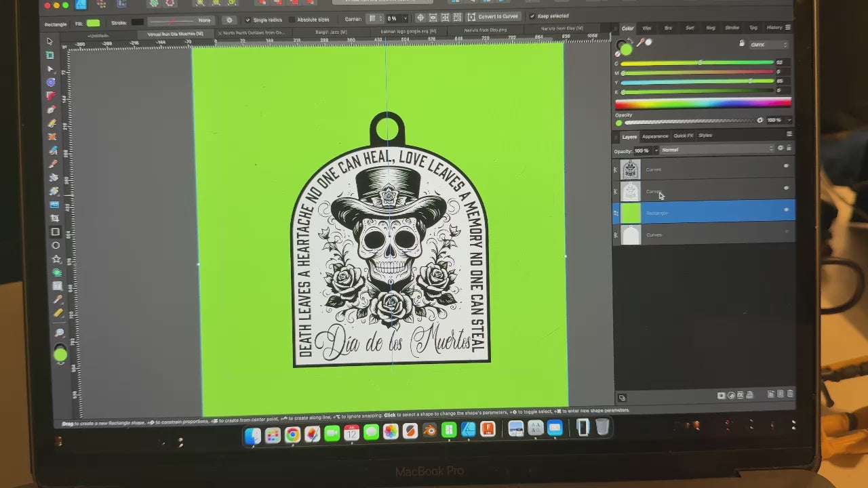Click the color picker eyedropper in Color panel
868x488 pixels.
click(639, 43)
